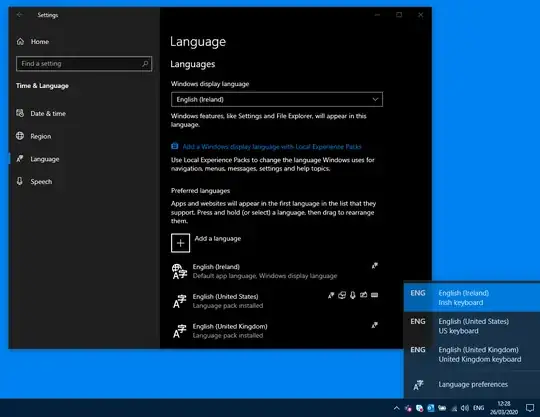Click the display language icon on English (Ireland) row
Viewport: 540px width, 417px height.
tap(375, 265)
